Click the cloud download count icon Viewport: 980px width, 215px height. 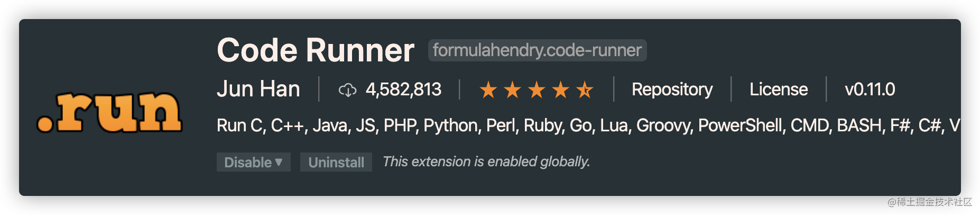coord(347,90)
